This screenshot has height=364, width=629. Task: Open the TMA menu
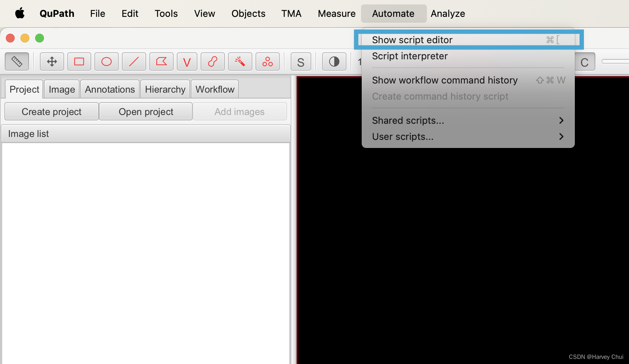[291, 14]
